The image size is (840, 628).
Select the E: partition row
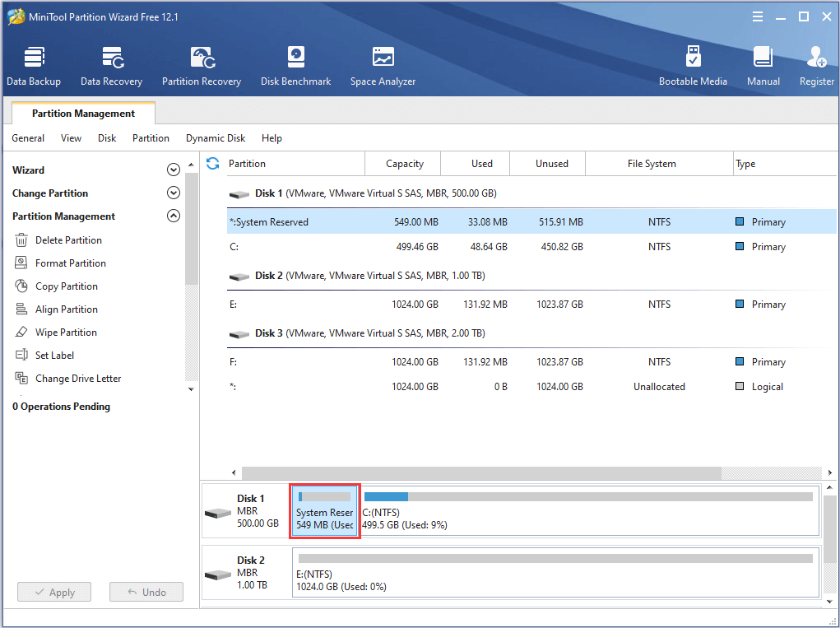pos(531,305)
